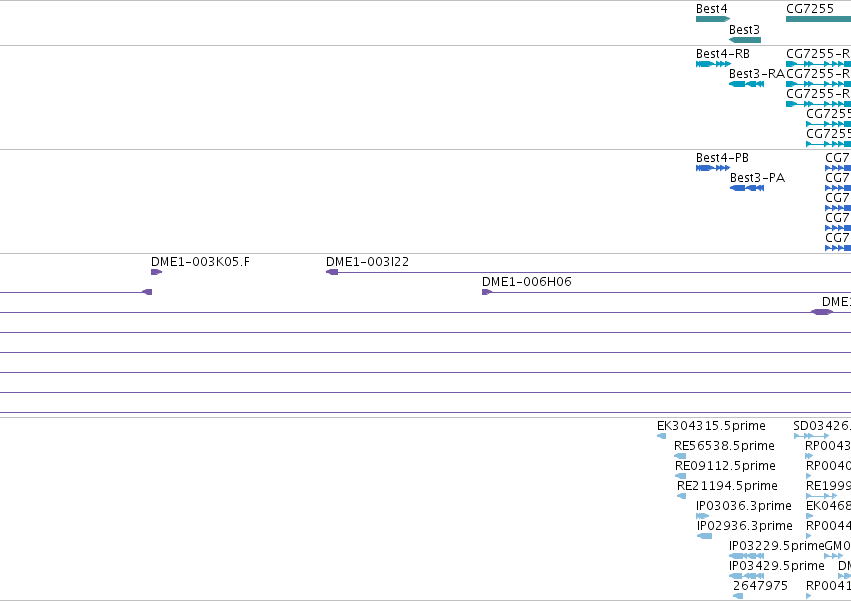Select the IP03429.5prime EST glyph
The width and height of the screenshot is (851, 601).
click(x=746, y=577)
